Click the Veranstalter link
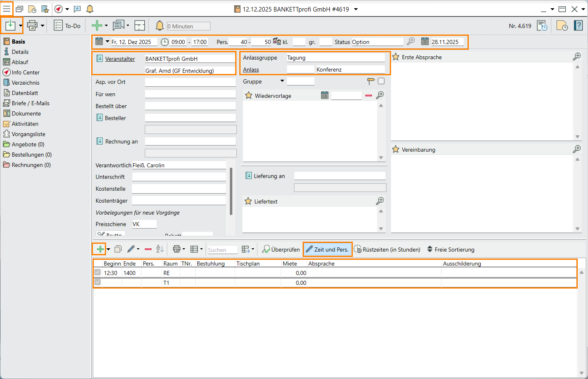Screen dimensions: 588x379 [x=120, y=59]
